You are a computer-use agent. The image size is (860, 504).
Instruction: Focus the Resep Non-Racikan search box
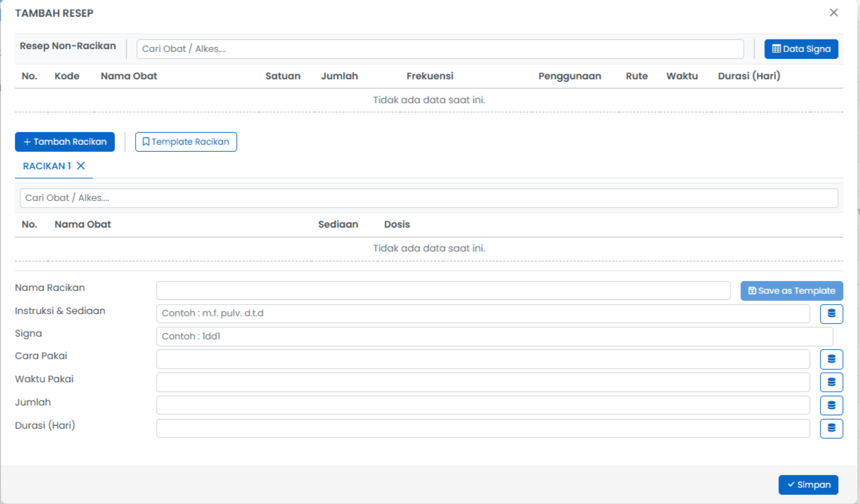(x=439, y=49)
